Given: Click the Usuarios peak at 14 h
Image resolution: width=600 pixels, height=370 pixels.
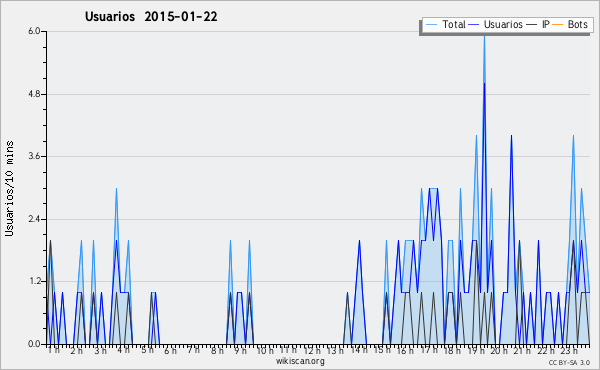Looking at the screenshot, I should (359, 241).
